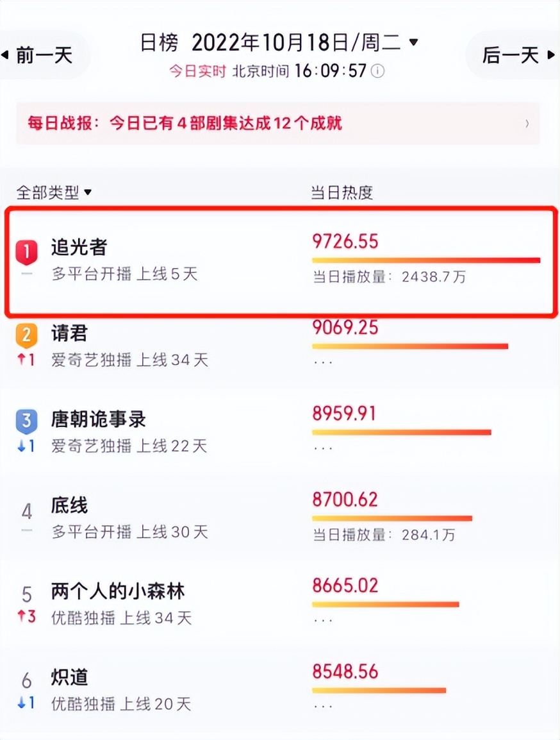
Task: Tap the info icon beside Beijing time
Action: [377, 71]
